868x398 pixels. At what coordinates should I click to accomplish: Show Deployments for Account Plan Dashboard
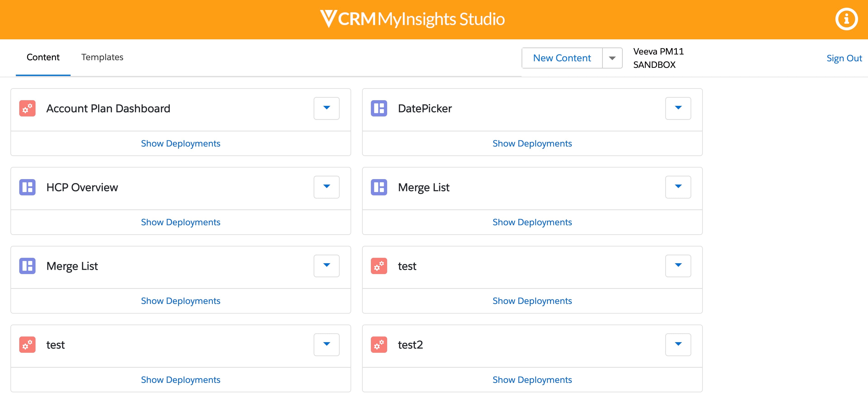point(181,143)
